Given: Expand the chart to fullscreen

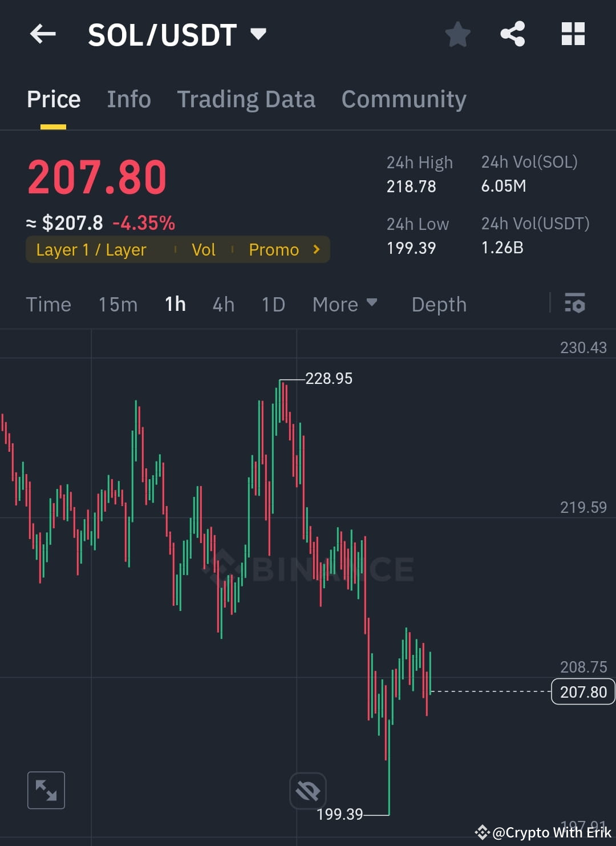Looking at the screenshot, I should pos(46,790).
